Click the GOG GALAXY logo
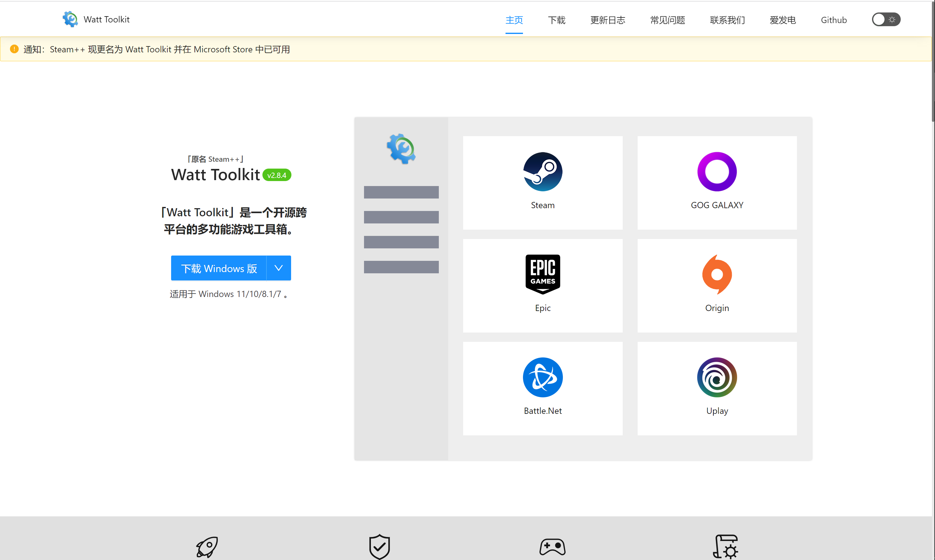Screen dimensions: 935x560 [x=717, y=172]
